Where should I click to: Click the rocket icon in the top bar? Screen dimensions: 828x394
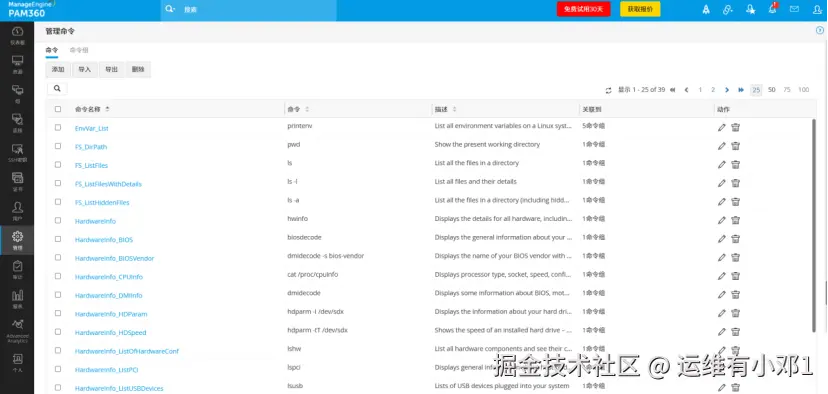click(706, 10)
